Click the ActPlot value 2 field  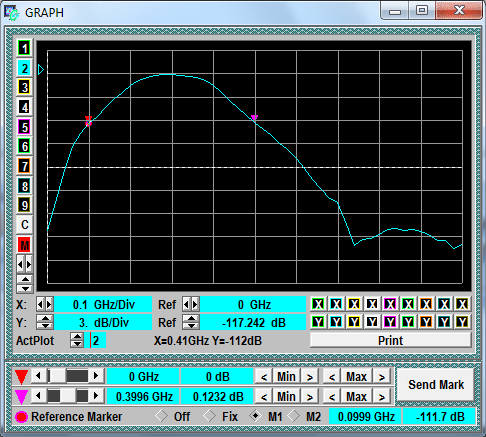95,340
